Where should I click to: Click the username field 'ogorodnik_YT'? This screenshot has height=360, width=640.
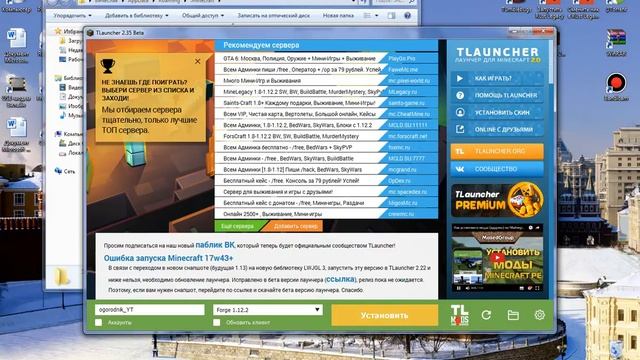(x=149, y=310)
